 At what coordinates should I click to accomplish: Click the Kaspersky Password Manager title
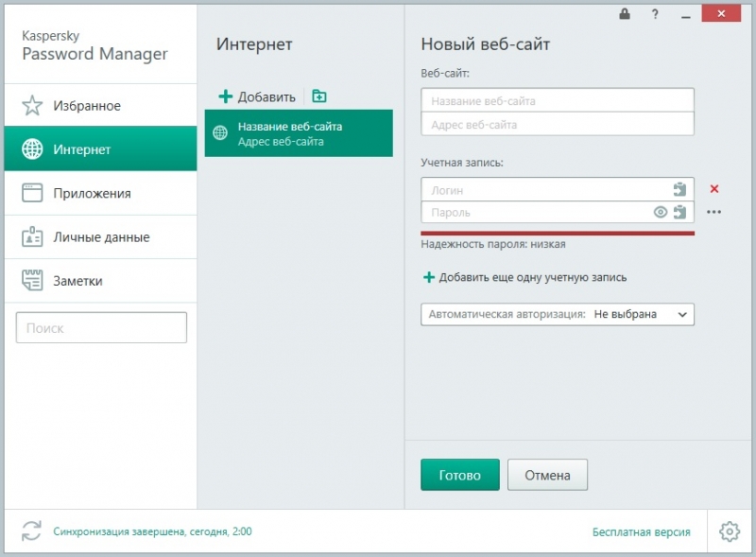click(x=95, y=46)
